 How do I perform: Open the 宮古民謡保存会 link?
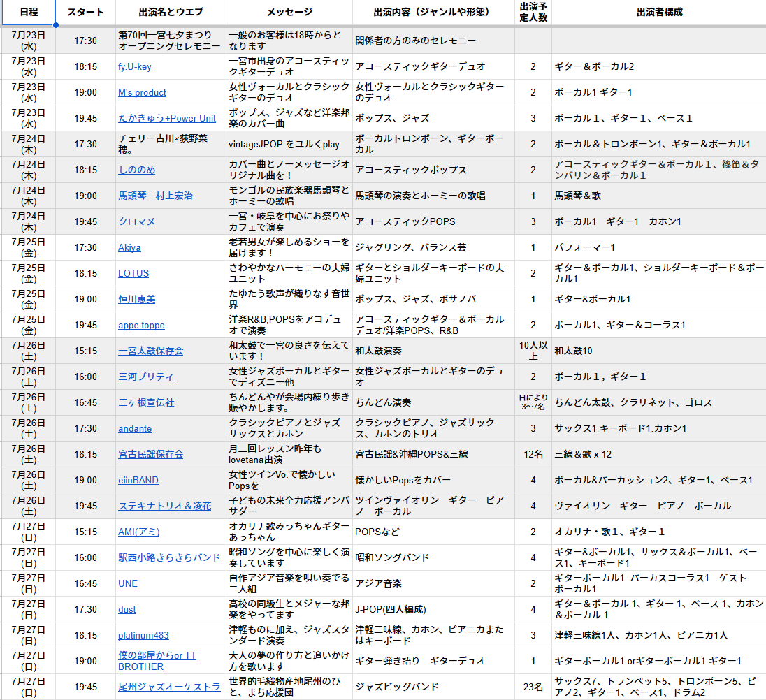pyautogui.click(x=150, y=455)
